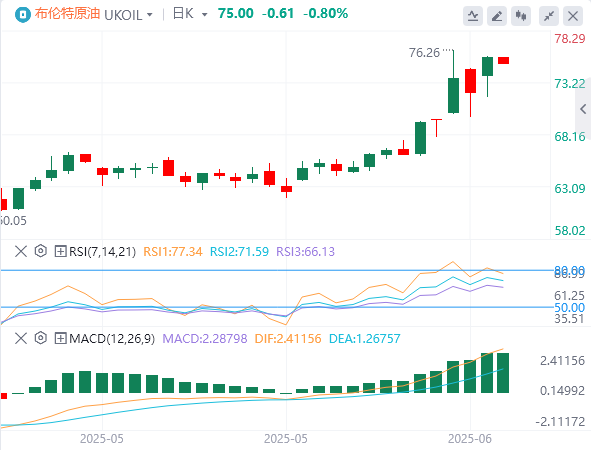This screenshot has width=591, height=450.
Task: Remove the RSI indicator panel
Action: coord(21,251)
